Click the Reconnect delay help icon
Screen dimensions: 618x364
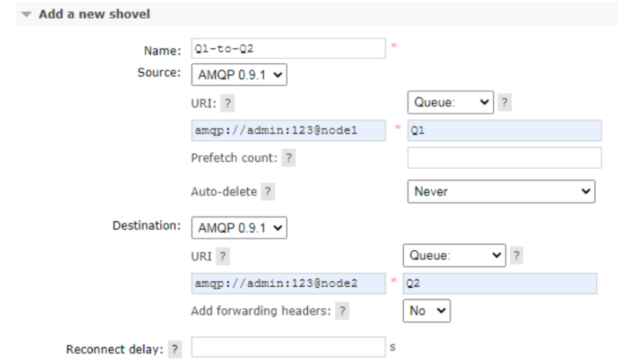(x=175, y=350)
